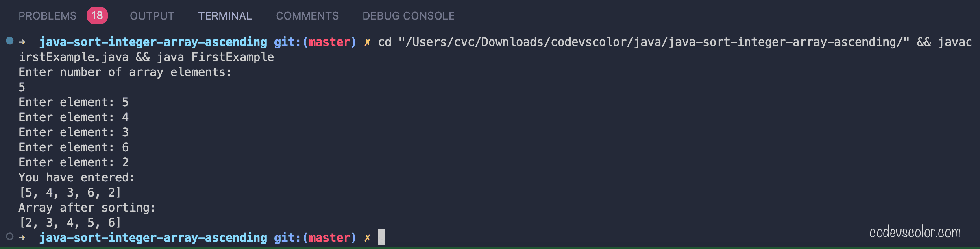Click the codevscolor.com watermark
Image resolution: width=980 pixels, height=249 pixels.
point(915,232)
